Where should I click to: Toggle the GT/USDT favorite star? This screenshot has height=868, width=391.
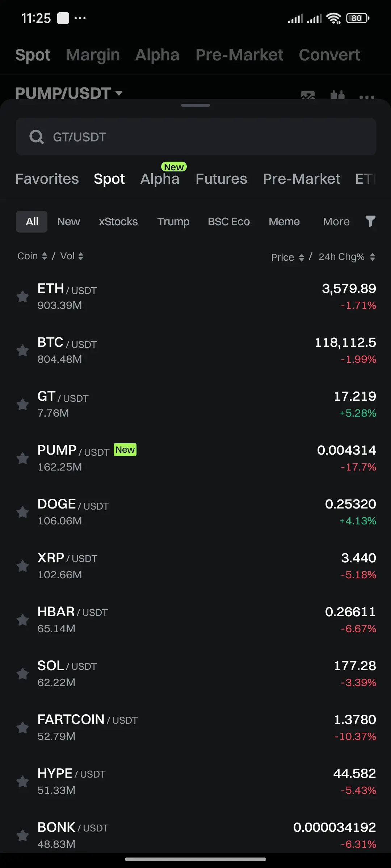pyautogui.click(x=22, y=404)
